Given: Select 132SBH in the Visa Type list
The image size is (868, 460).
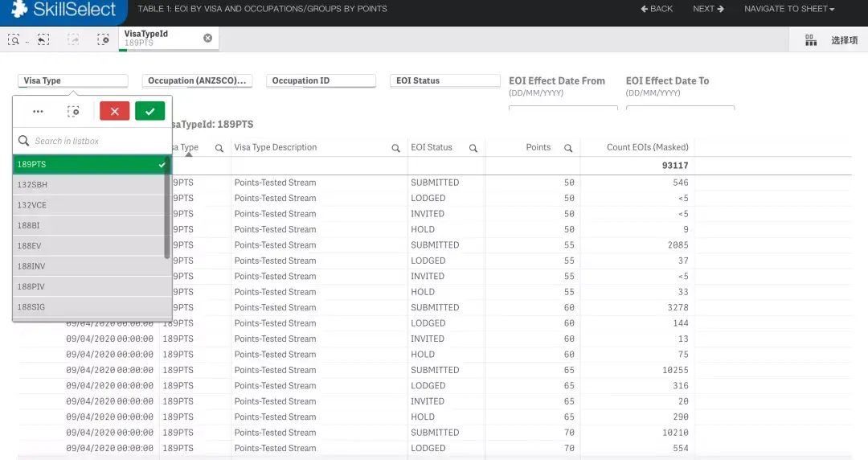Looking at the screenshot, I should [x=88, y=185].
